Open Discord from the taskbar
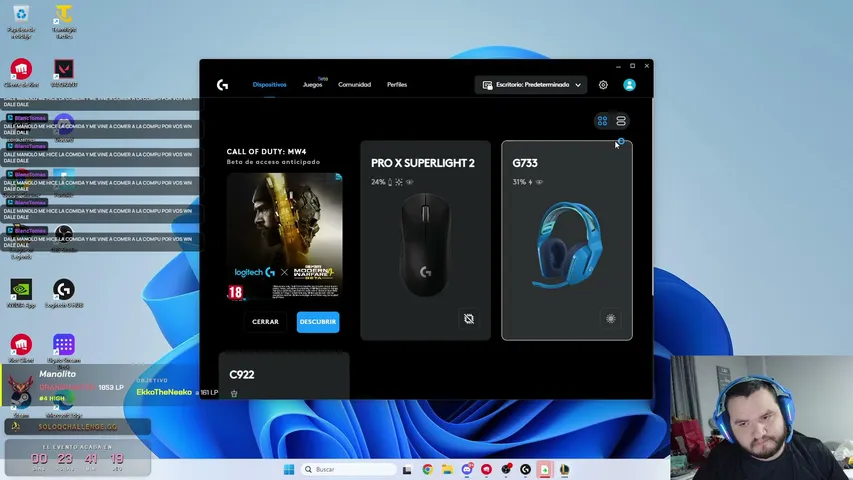The width and height of the screenshot is (853, 480). [467, 469]
